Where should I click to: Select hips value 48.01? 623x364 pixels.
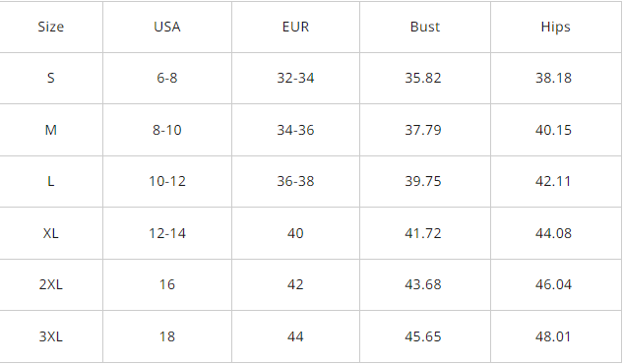(555, 336)
